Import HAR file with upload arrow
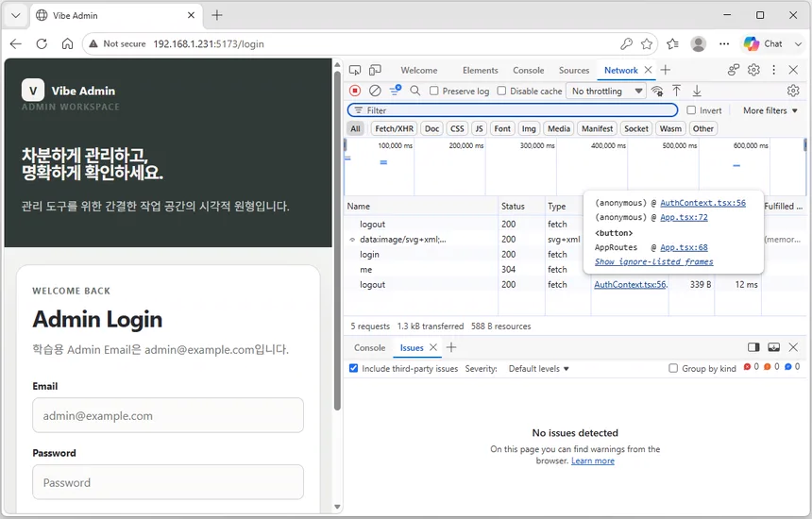Image resolution: width=812 pixels, height=519 pixels. click(x=676, y=91)
